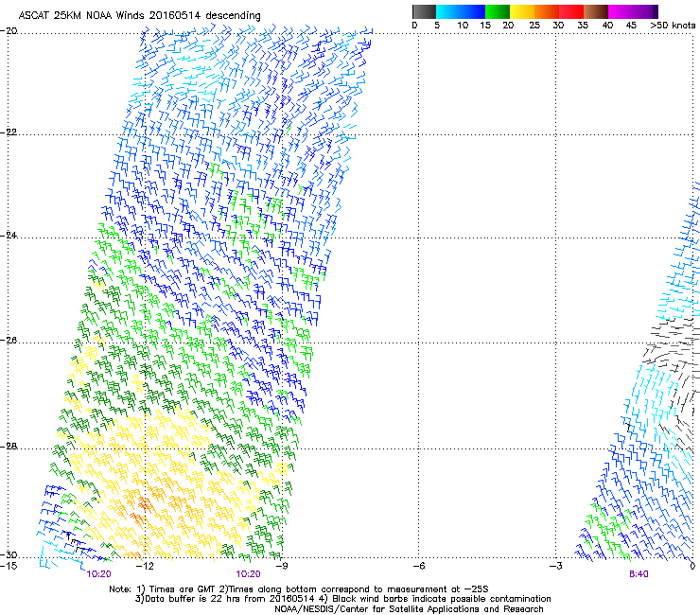The image size is (700, 615).
Task: Click the '10' legend scale label
Action: pyautogui.click(x=463, y=26)
